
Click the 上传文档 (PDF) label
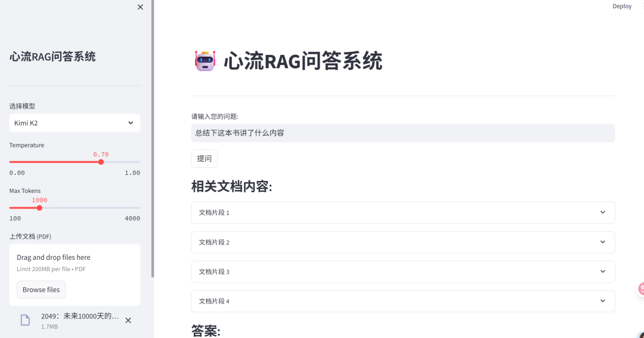pos(30,236)
